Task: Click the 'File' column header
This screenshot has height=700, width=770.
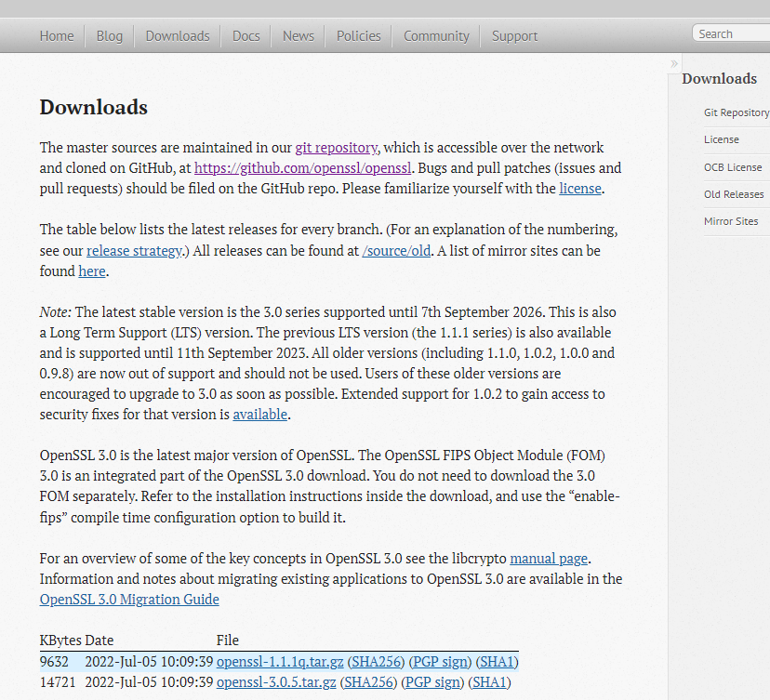Action: [x=227, y=641]
